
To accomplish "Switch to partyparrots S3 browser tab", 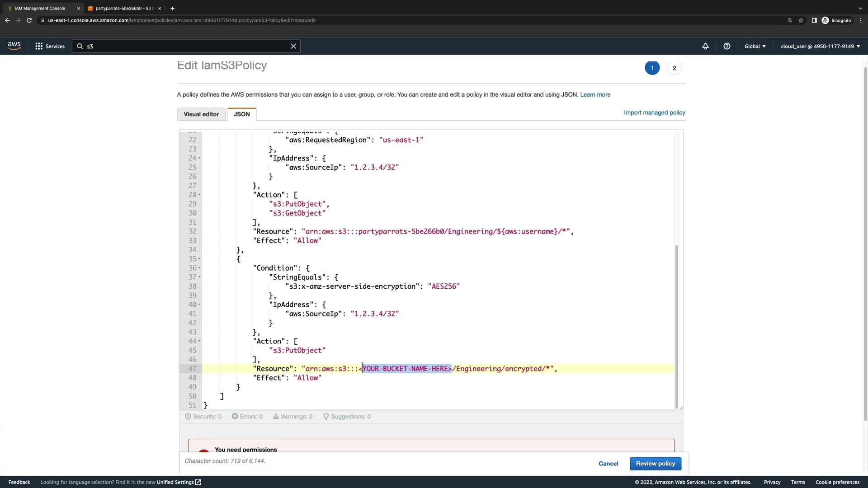I will coord(122,8).
